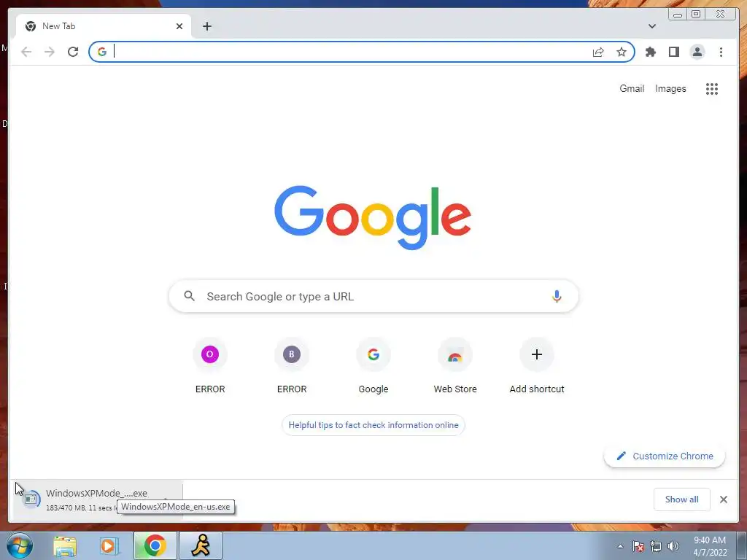The height and width of the screenshot is (560, 747).
Task: Close the downloads bar
Action: 724,499
